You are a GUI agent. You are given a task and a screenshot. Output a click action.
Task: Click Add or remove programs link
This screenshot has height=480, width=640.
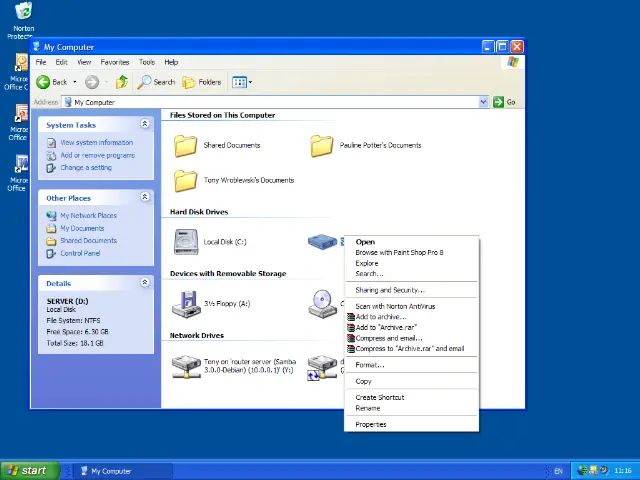(97, 155)
